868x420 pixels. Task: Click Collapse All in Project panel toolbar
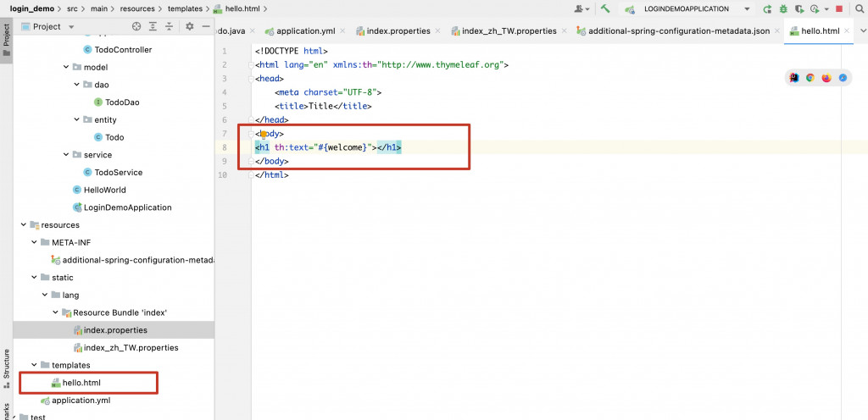click(x=169, y=26)
